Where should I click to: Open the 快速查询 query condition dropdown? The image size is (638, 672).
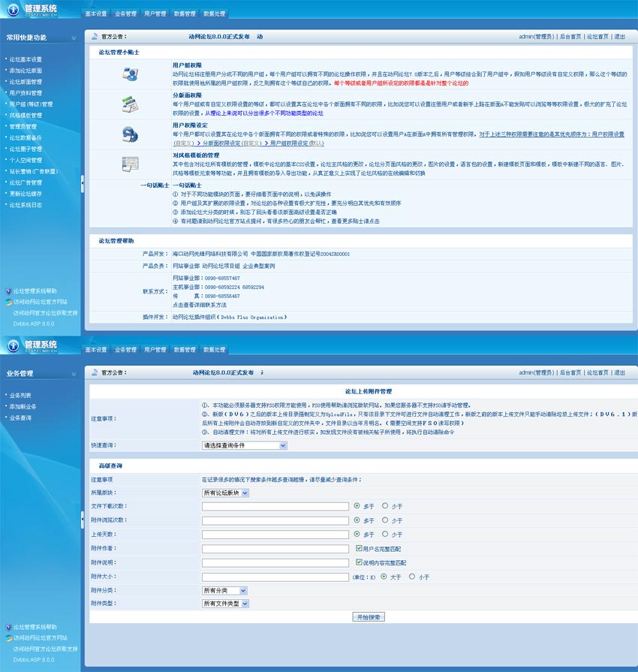click(x=245, y=445)
